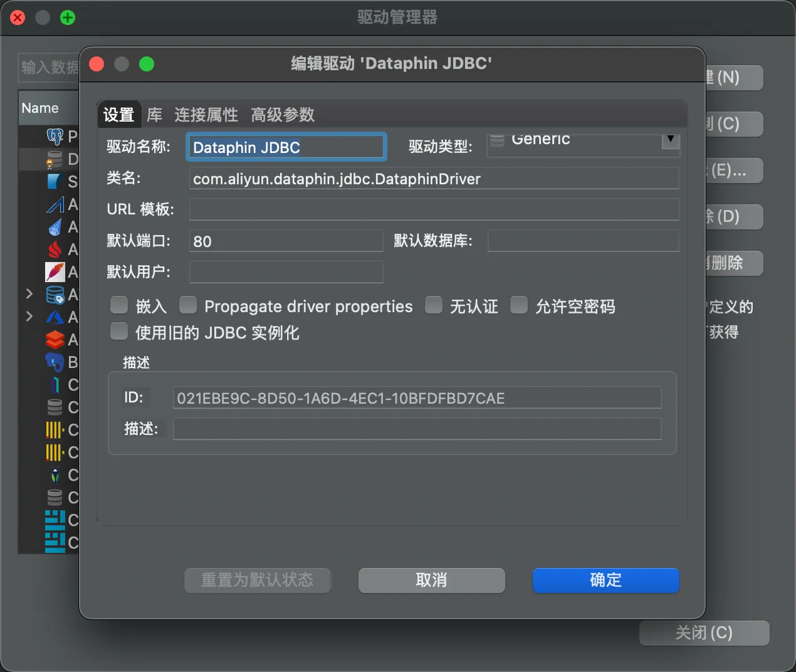
Task: Tick the 无认证 checkbox
Action: pyautogui.click(x=434, y=305)
